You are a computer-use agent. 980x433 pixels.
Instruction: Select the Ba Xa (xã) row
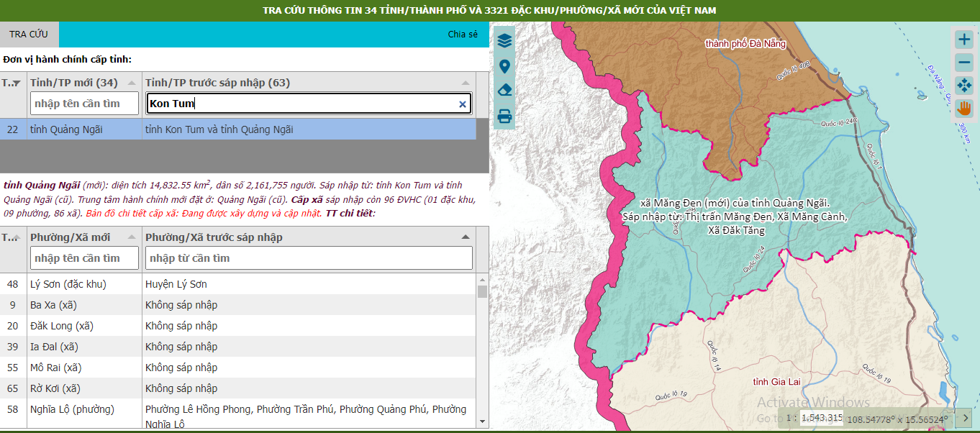tap(238, 305)
